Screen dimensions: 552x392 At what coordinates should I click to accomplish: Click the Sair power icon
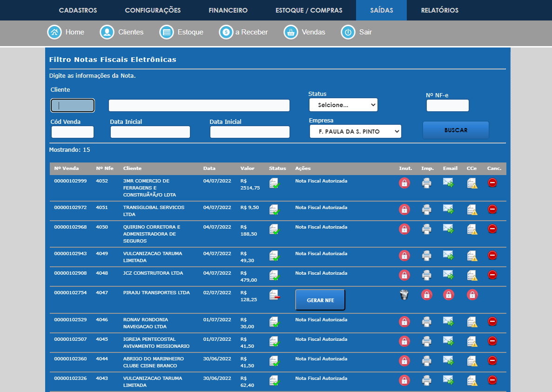[x=348, y=32]
